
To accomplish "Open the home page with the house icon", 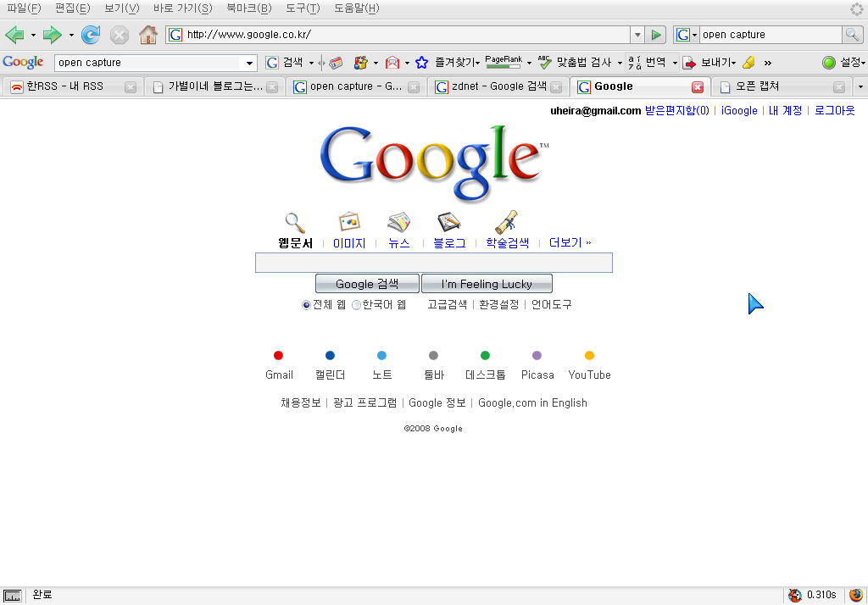I will pos(147,35).
